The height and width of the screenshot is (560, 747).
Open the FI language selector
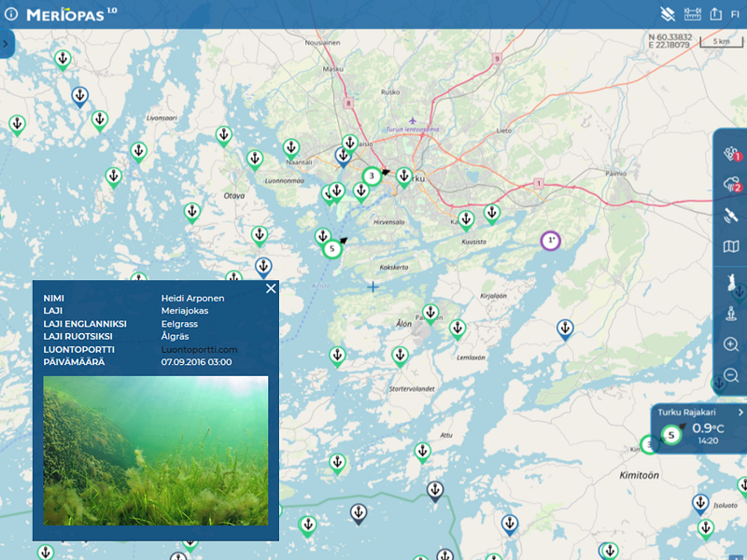coord(736,14)
